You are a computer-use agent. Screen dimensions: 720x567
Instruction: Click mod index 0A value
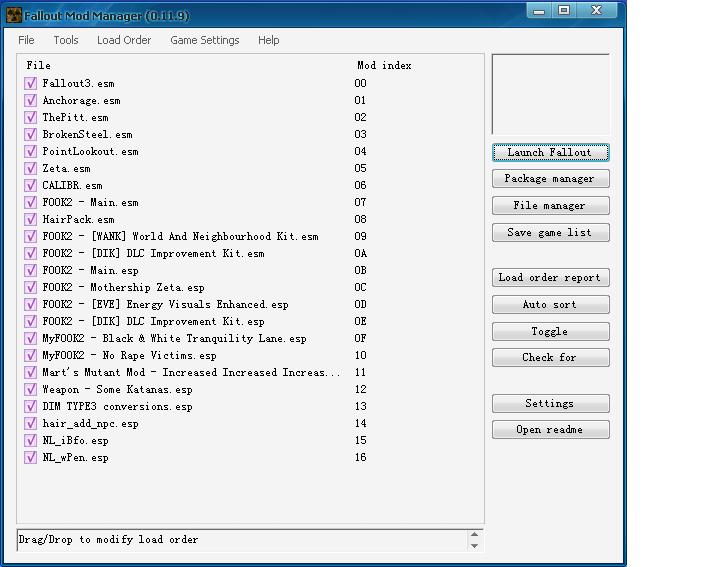(360, 253)
